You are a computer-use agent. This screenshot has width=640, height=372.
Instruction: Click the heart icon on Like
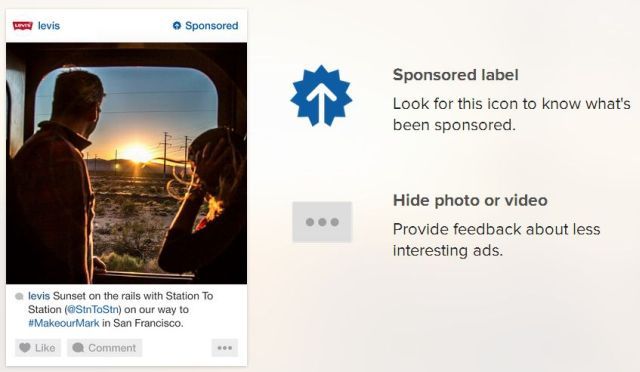pos(25,347)
